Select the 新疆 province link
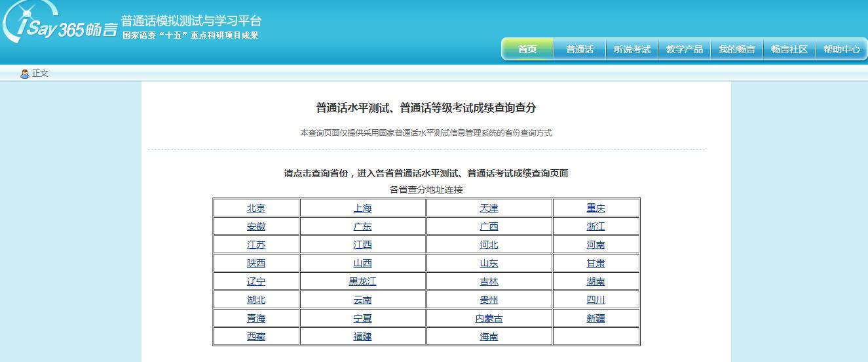This screenshot has width=868, height=362. [x=595, y=318]
